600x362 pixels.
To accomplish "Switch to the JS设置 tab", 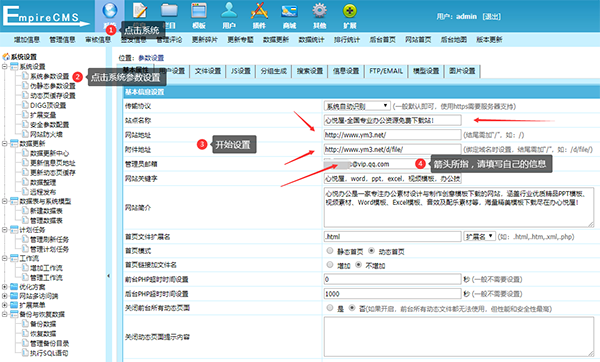I will 241,71.
